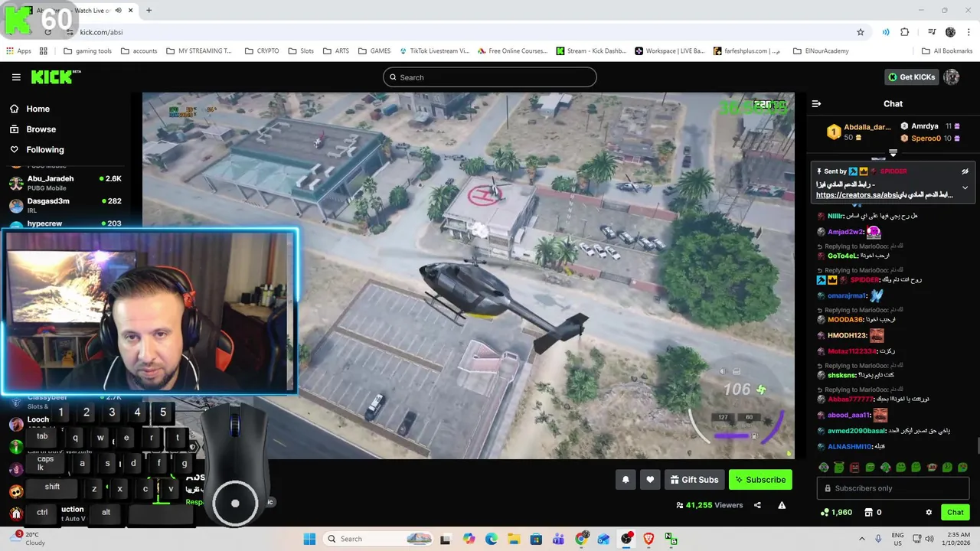
Task: Open chat settings gear
Action: pyautogui.click(x=929, y=512)
